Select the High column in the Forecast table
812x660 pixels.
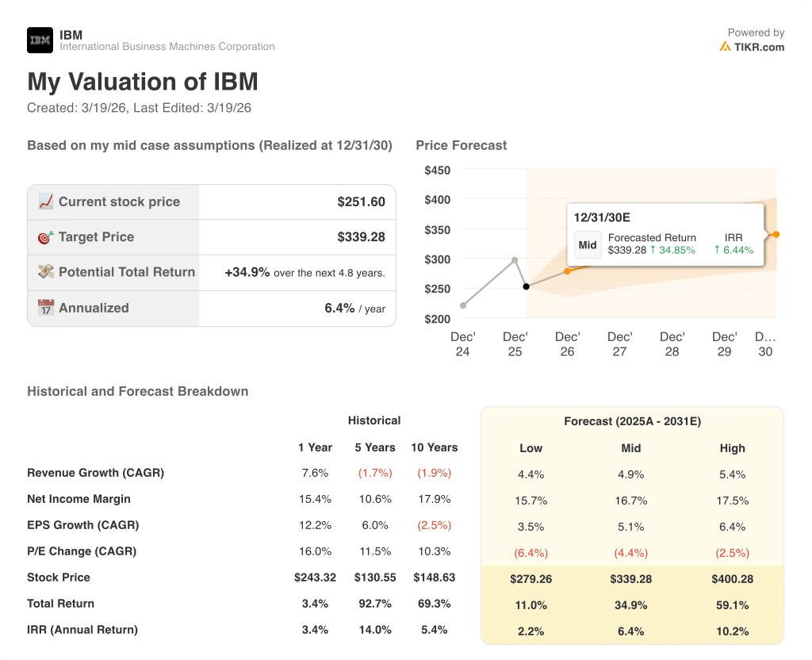[732, 448]
